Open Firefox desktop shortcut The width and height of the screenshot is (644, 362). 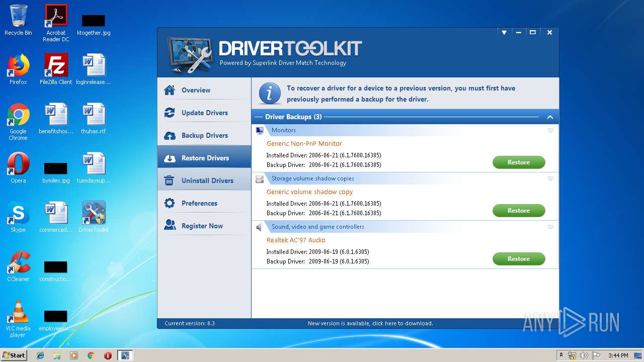click(18, 69)
